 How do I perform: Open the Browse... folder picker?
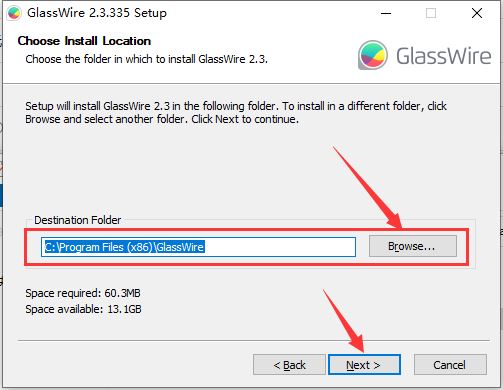pyautogui.click(x=413, y=246)
